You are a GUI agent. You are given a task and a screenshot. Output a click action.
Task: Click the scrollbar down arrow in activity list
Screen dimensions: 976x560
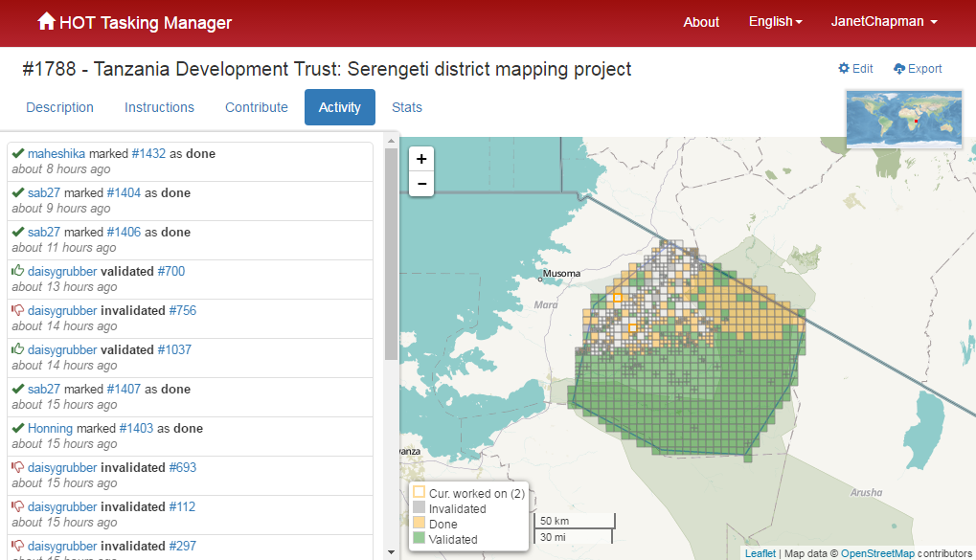click(391, 552)
